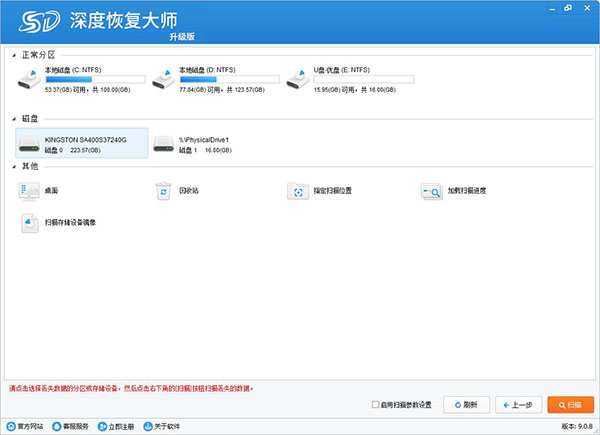The height and width of the screenshot is (435, 600).
Task: Start scanning with the orange 扫描 button
Action: click(570, 405)
